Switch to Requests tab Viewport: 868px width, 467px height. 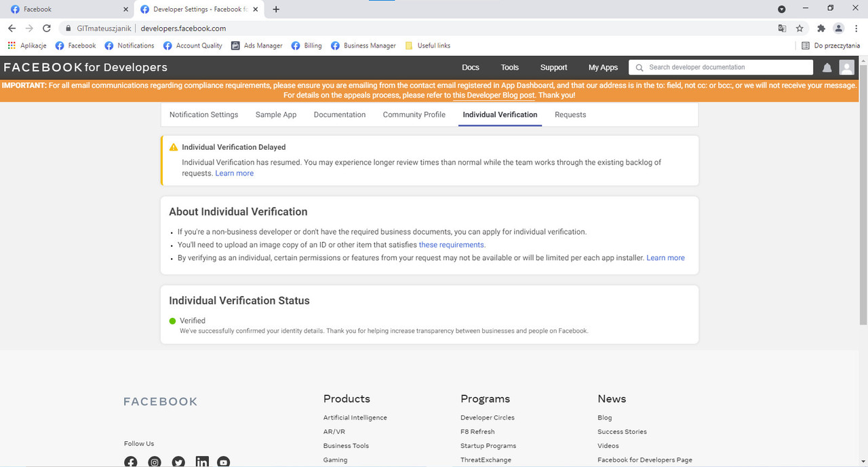pyautogui.click(x=570, y=115)
